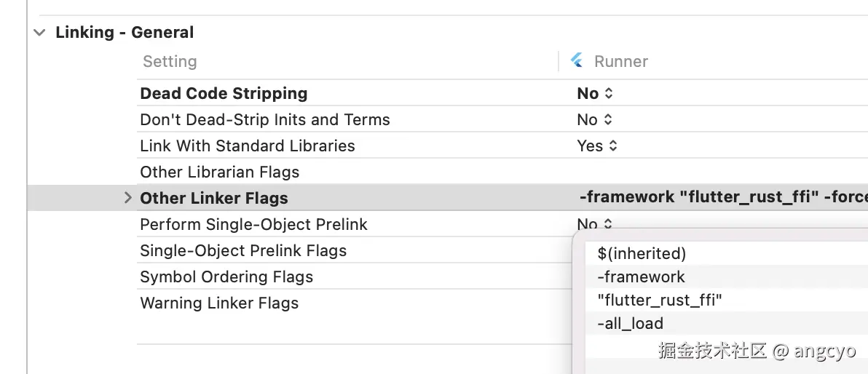Select the $(inherited) flag entry
Image resolution: width=868 pixels, height=374 pixels.
(642, 254)
